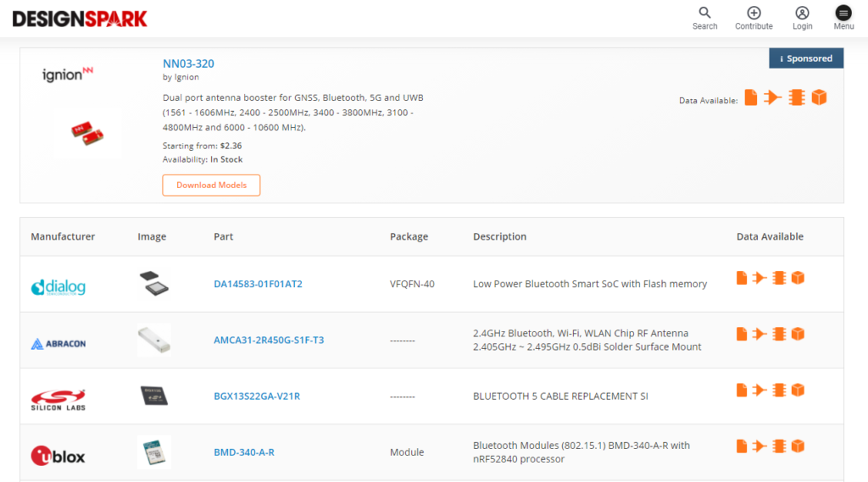This screenshot has width=868, height=482.
Task: Click datasheet icon in BGX13S22GA-V21R row
Action: pos(742,391)
